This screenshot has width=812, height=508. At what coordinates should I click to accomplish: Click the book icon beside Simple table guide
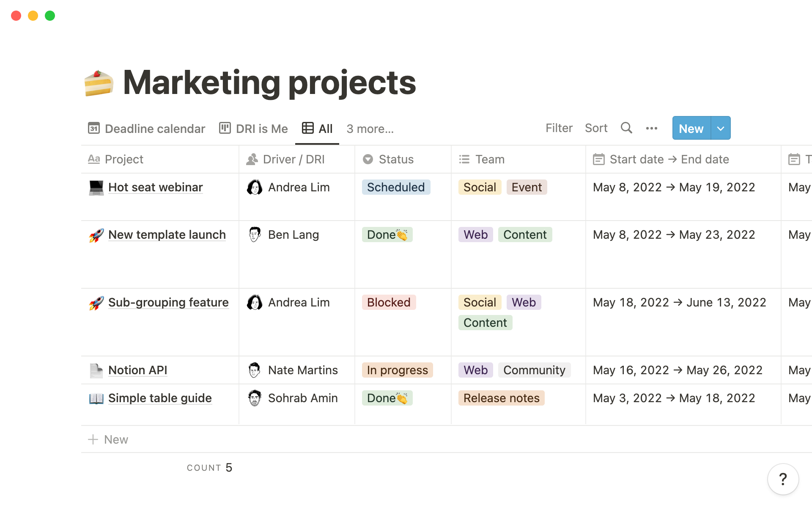click(x=96, y=398)
